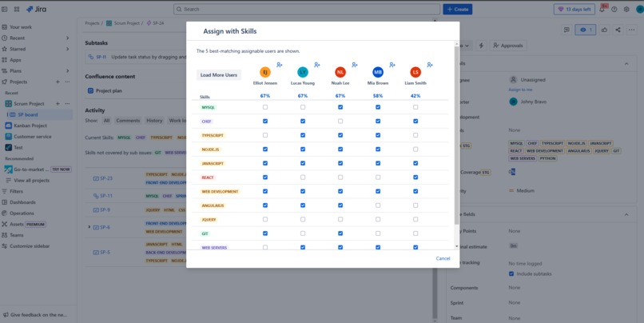Viewport: 644px width, 323px height.
Task: Click the dialog vertical scrollbar
Action: 457,136
